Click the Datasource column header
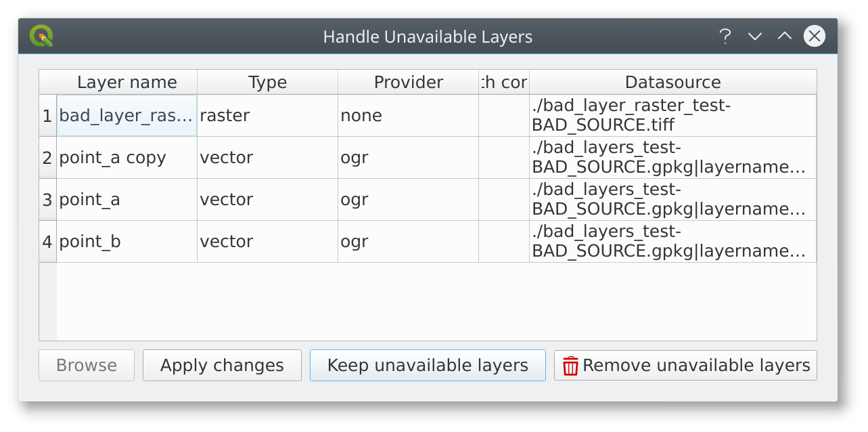868x432 pixels. (672, 82)
